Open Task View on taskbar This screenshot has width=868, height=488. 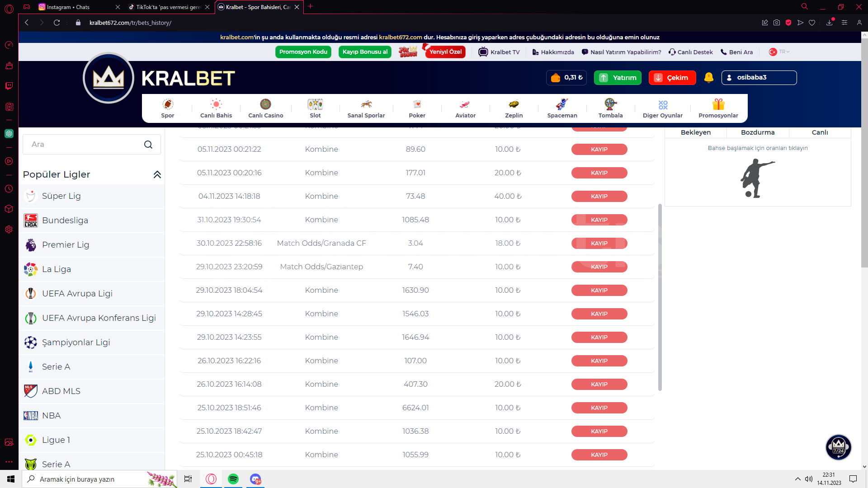coord(188,479)
